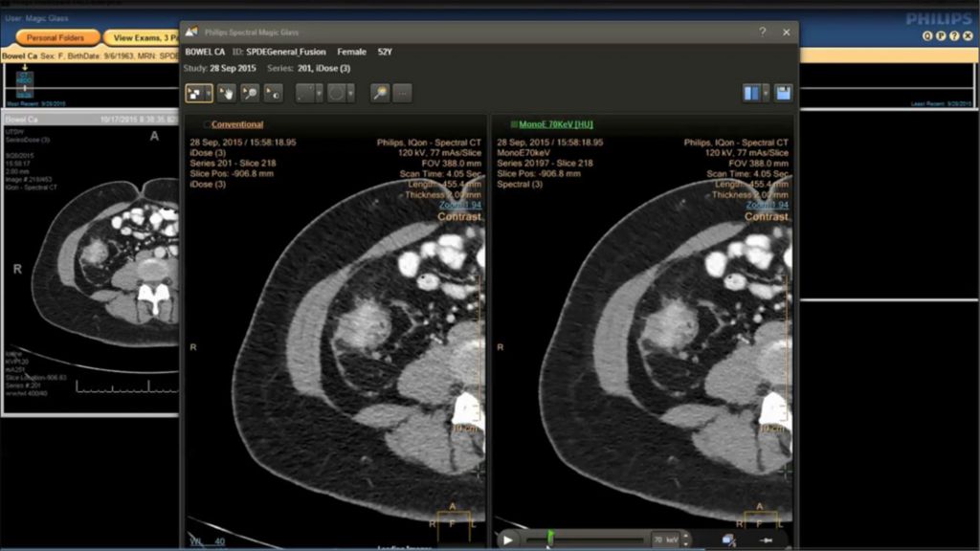
Task: Click second round icon under Philips logo
Action: (x=941, y=36)
